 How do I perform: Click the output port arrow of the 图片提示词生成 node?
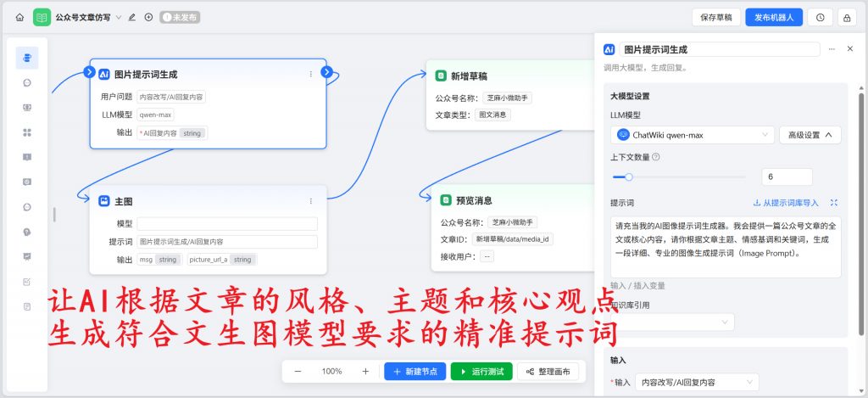click(x=326, y=71)
